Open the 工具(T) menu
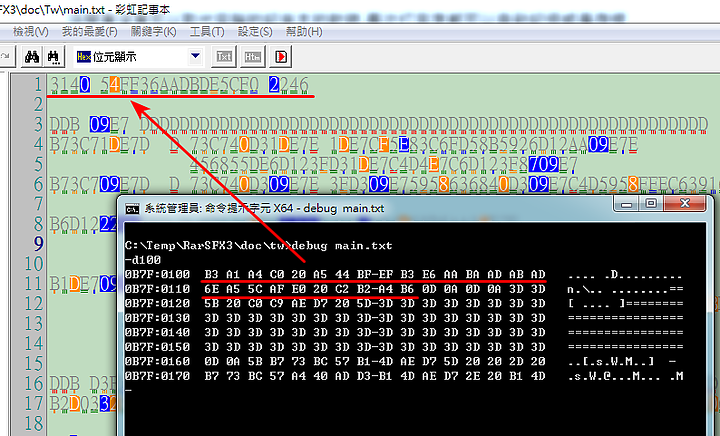Viewport: 720px width, 436px height. [207, 32]
